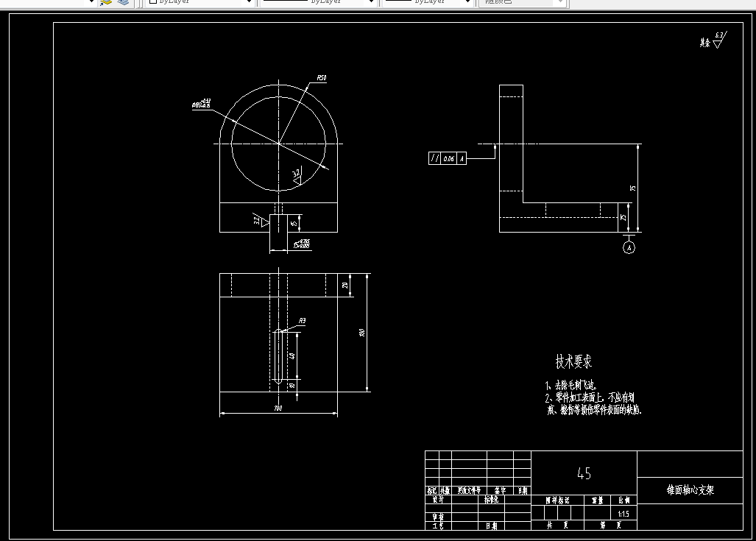
Task: Select the 工艺 cell label
Action: pos(438,526)
